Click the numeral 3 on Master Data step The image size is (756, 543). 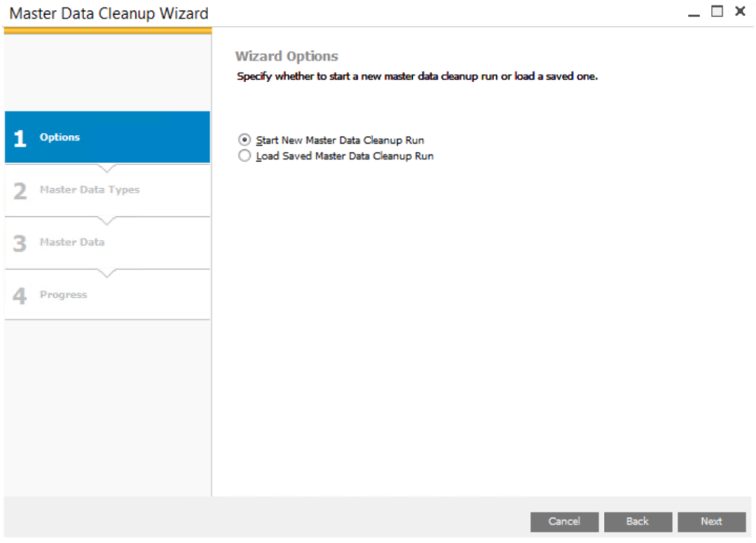pyautogui.click(x=21, y=242)
